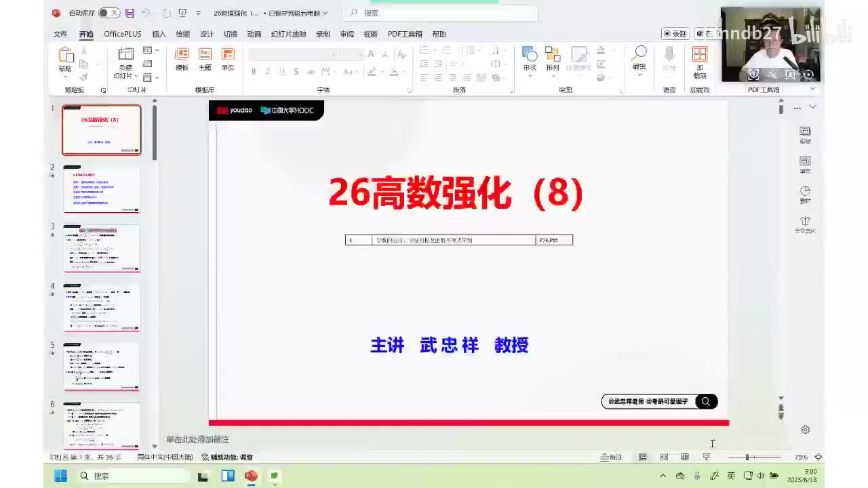Image resolution: width=868 pixels, height=488 pixels.
Task: Open the 主题 (Theme) library
Action: [x=205, y=60]
